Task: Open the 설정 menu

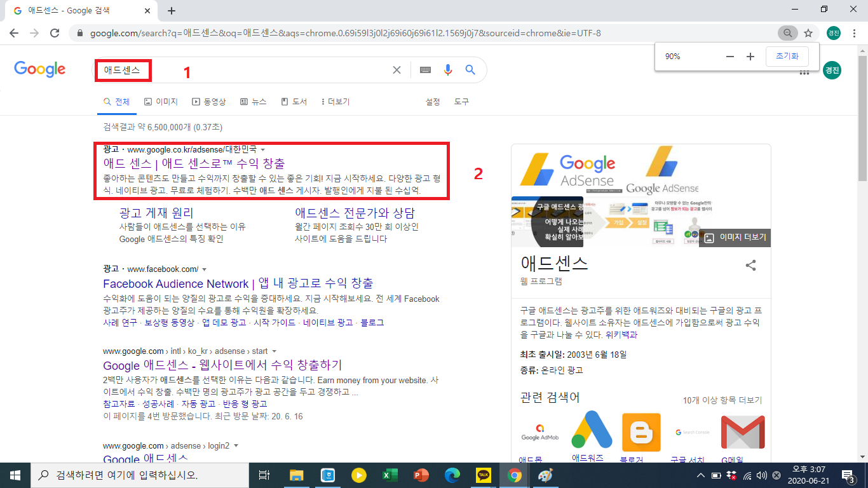Action: click(x=433, y=102)
